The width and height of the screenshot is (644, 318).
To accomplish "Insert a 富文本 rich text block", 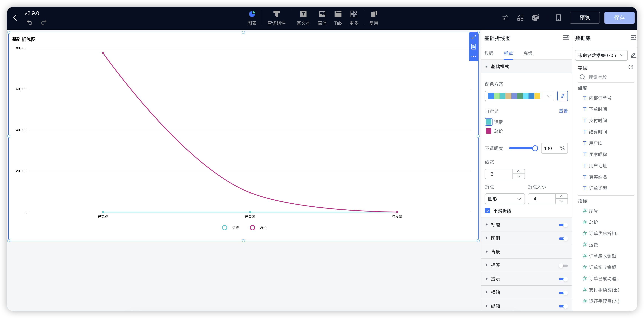I will (303, 18).
